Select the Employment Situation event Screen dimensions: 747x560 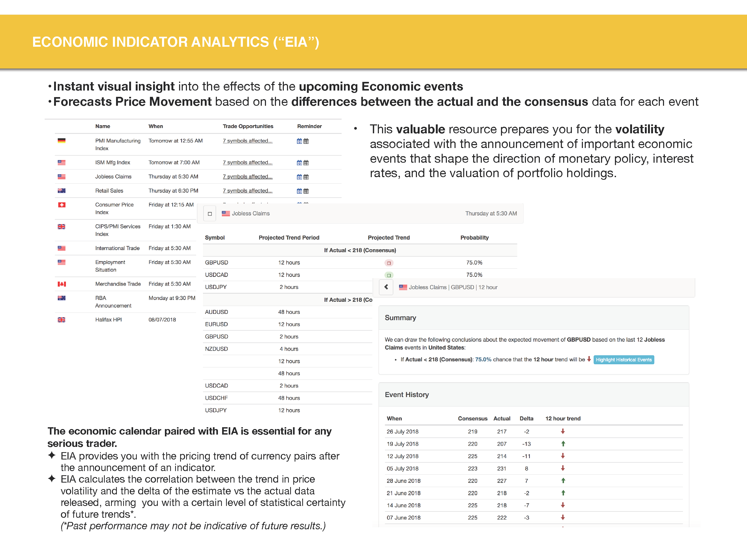[x=110, y=266]
